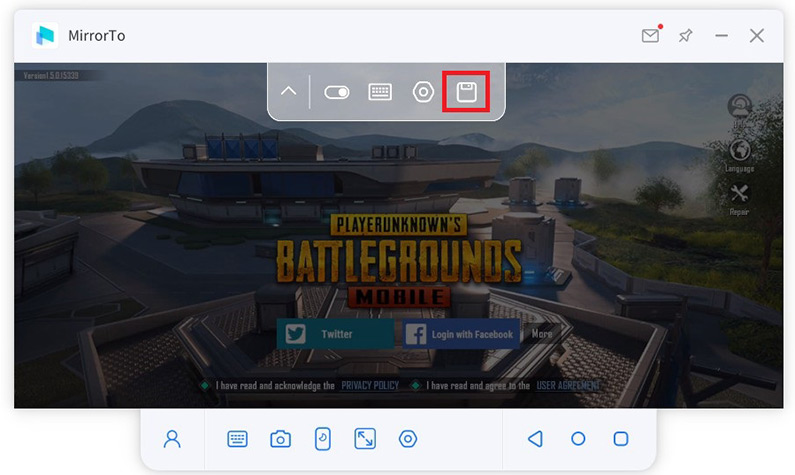Tap the Android recent apps square button
The height and width of the screenshot is (475, 795).
click(x=621, y=439)
